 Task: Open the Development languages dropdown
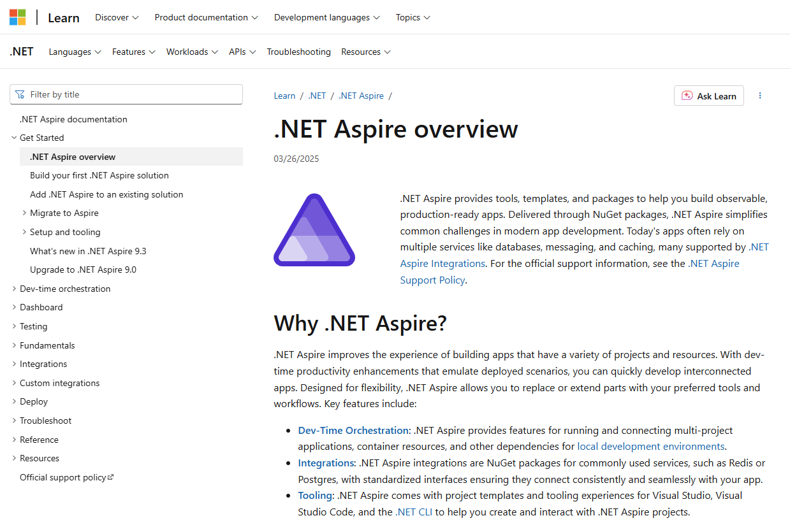click(x=326, y=17)
